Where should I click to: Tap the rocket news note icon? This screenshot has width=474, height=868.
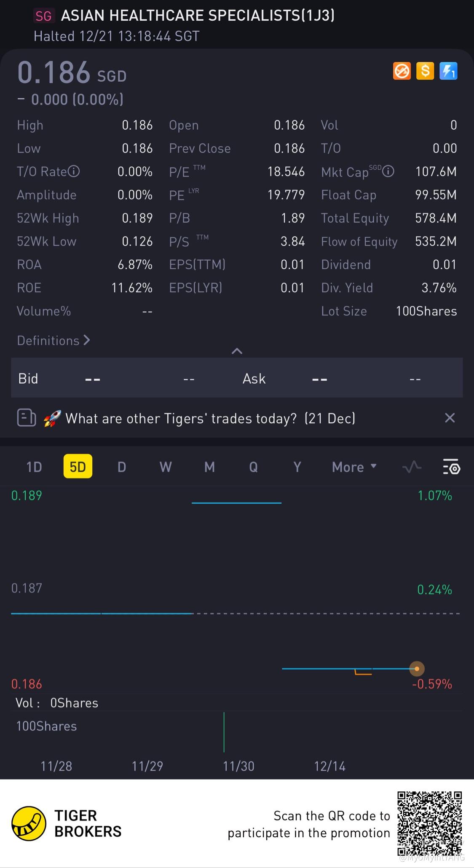pos(27,418)
